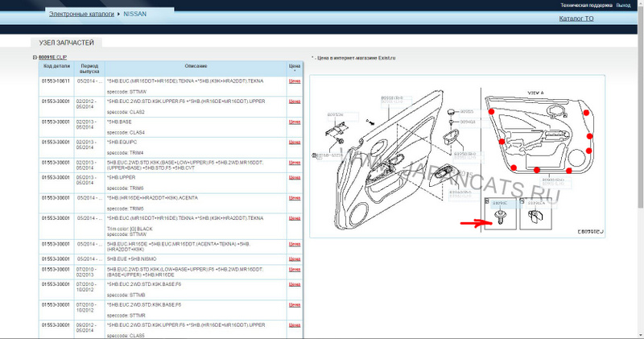Click Цена link in the TRIM4 speccode row
This screenshot has height=339, width=644.
tap(295, 143)
